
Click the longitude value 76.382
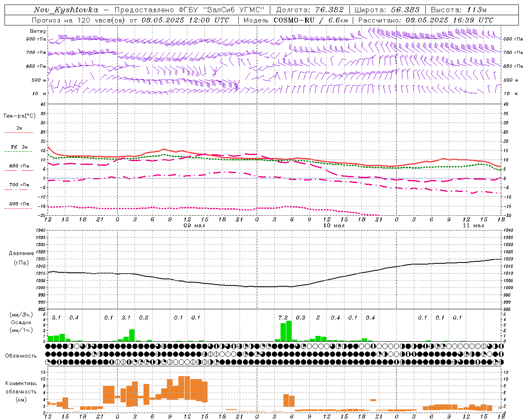click(x=330, y=10)
